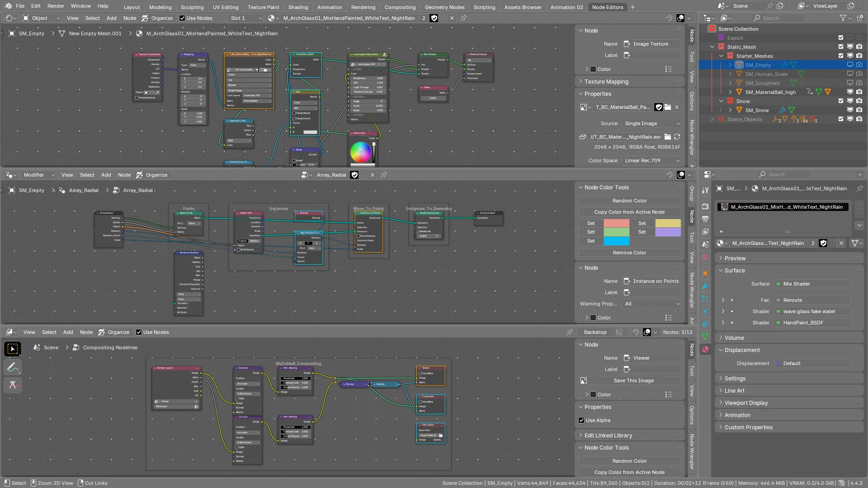Select Mix Shader surface field

pyautogui.click(x=812, y=284)
